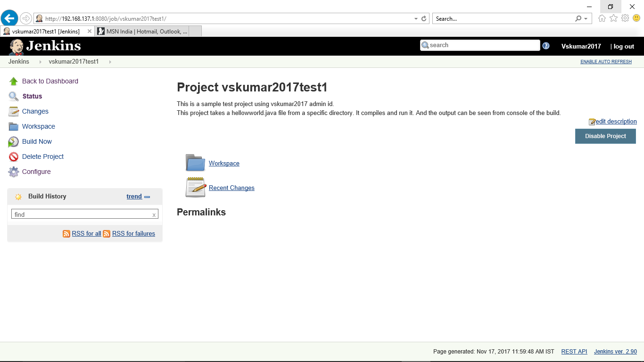
Task: Select Jenkins in the breadcrumb trail
Action: click(18, 61)
